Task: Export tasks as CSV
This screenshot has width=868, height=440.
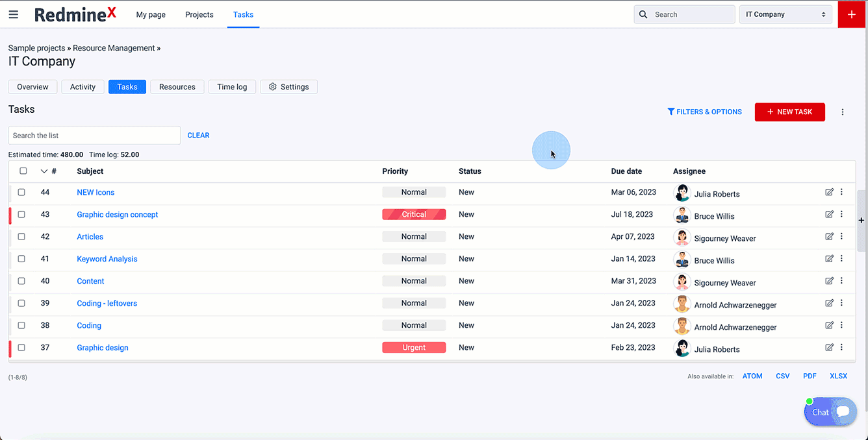Action: 782,376
